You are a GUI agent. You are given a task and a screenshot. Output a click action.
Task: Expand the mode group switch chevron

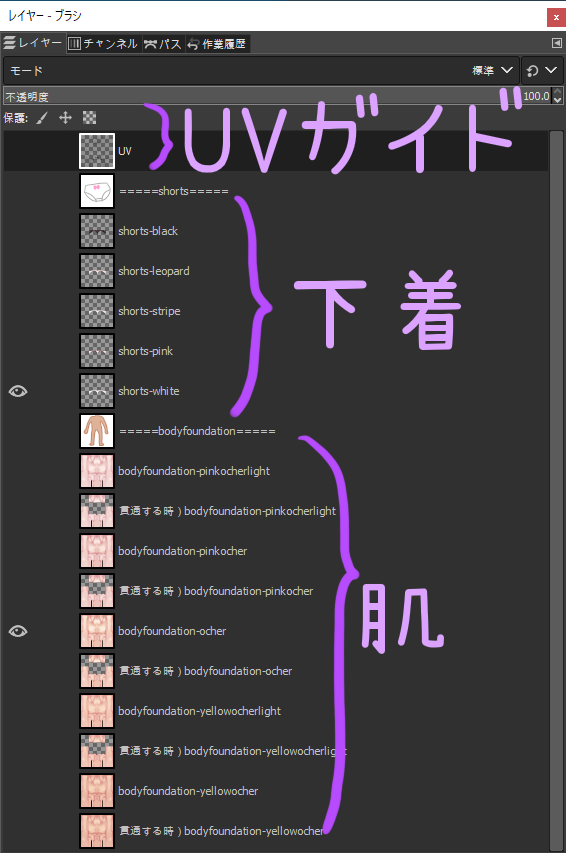click(x=551, y=71)
